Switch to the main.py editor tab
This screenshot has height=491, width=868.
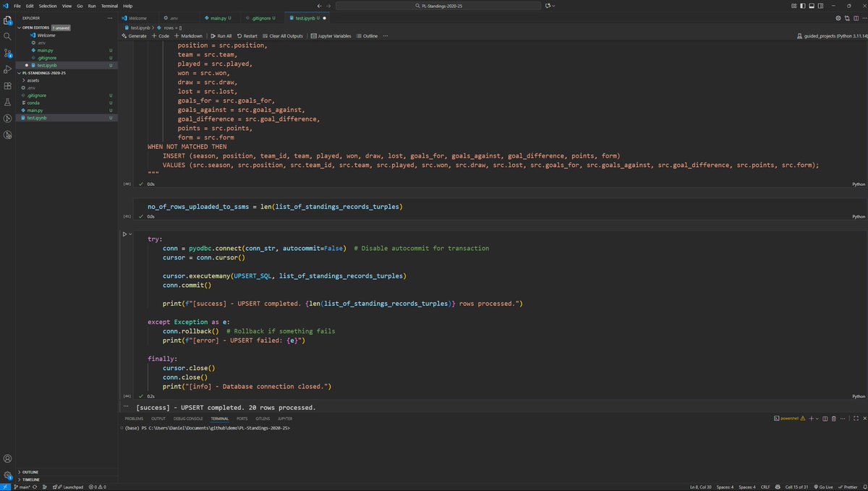(218, 17)
